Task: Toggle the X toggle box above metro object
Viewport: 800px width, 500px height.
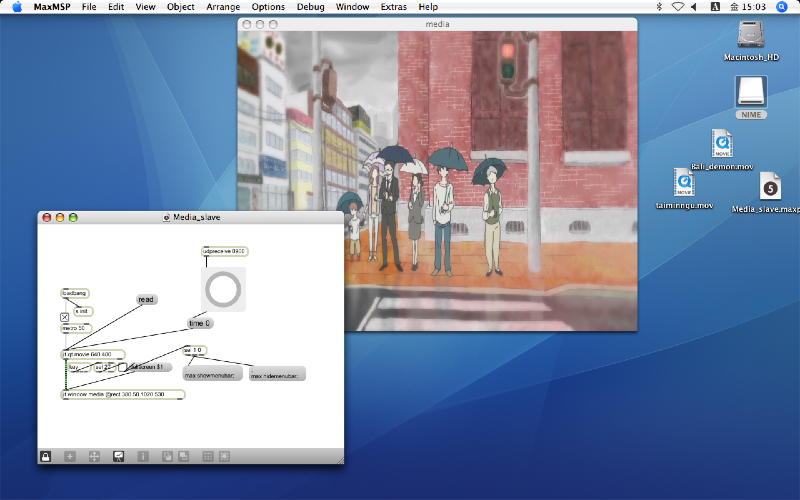Action: click(64, 317)
